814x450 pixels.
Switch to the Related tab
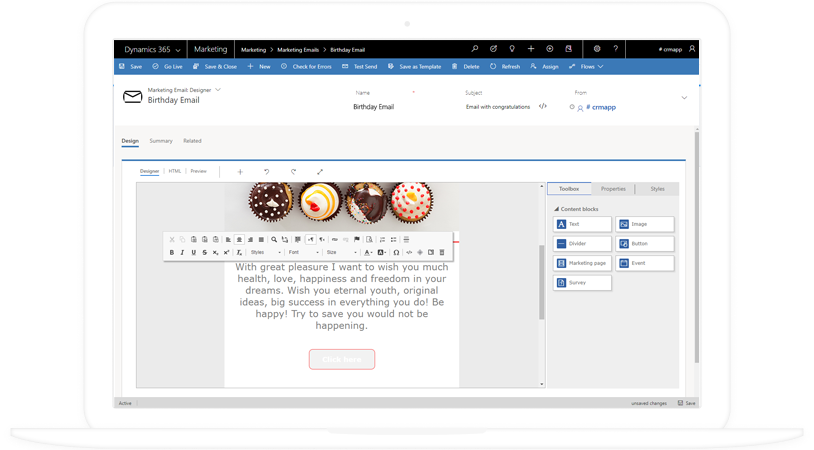pos(192,141)
